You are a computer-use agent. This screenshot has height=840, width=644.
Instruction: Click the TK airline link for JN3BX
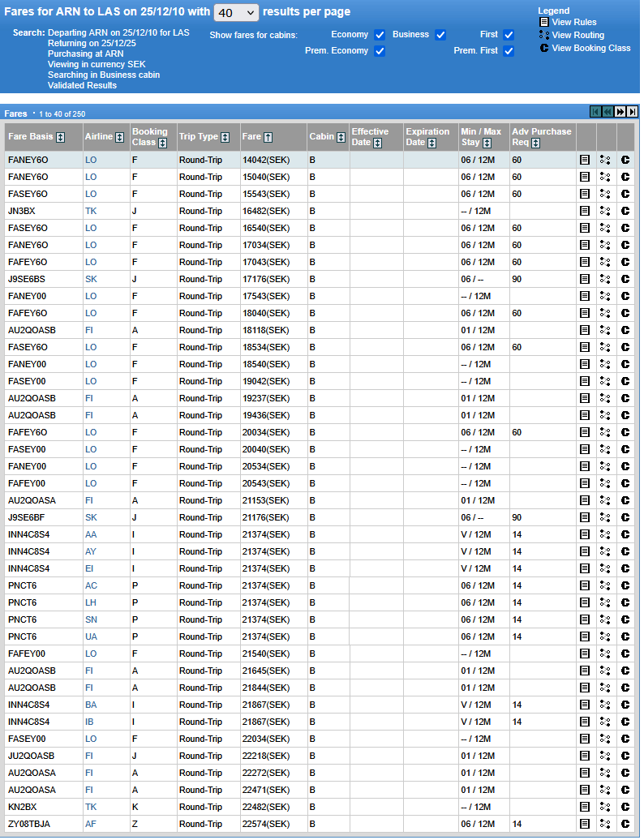[x=91, y=211]
